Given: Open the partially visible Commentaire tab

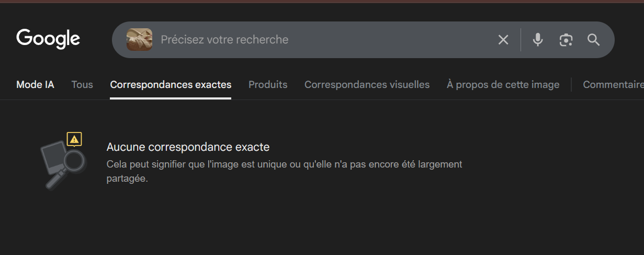Looking at the screenshot, I should 613,84.
